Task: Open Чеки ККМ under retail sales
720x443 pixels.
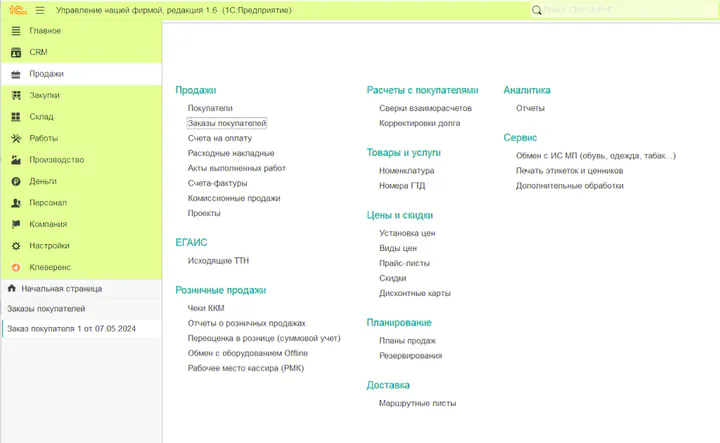Action: point(206,308)
